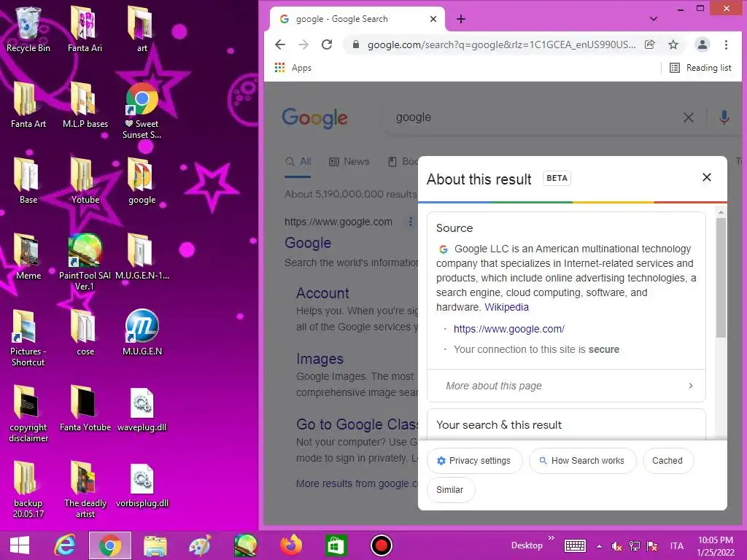Select PaintTool SAI Ver.1 shortcut
The height and width of the screenshot is (560, 747).
pyautogui.click(x=85, y=262)
